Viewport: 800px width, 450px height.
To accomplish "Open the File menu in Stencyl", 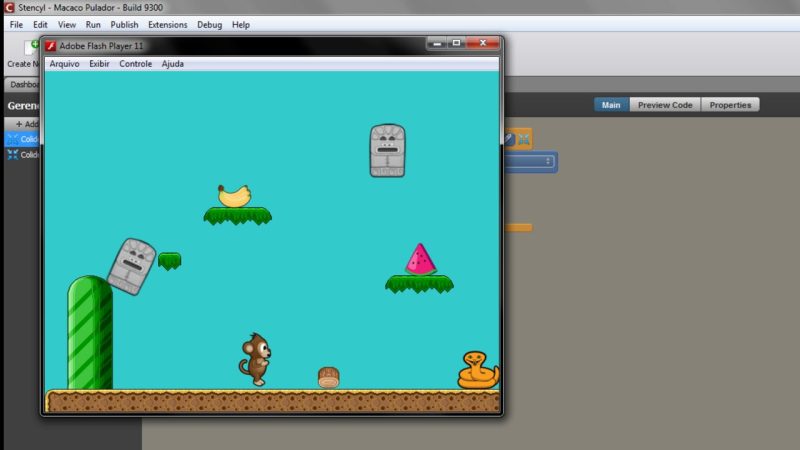I will [16, 24].
